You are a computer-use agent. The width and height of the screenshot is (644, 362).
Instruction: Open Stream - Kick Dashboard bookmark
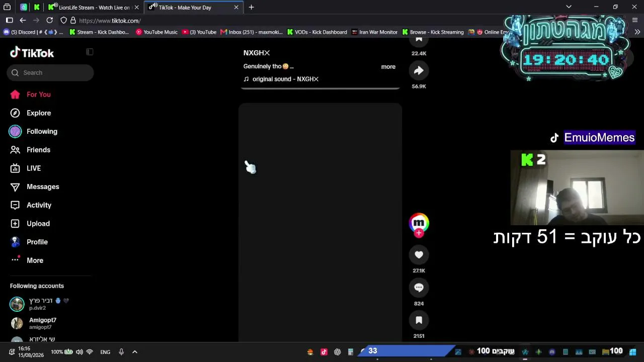point(99,32)
